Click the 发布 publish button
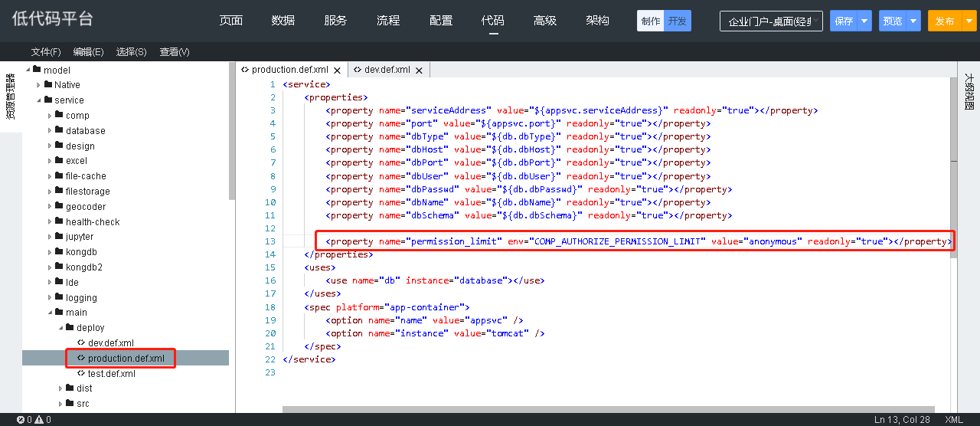 point(944,21)
